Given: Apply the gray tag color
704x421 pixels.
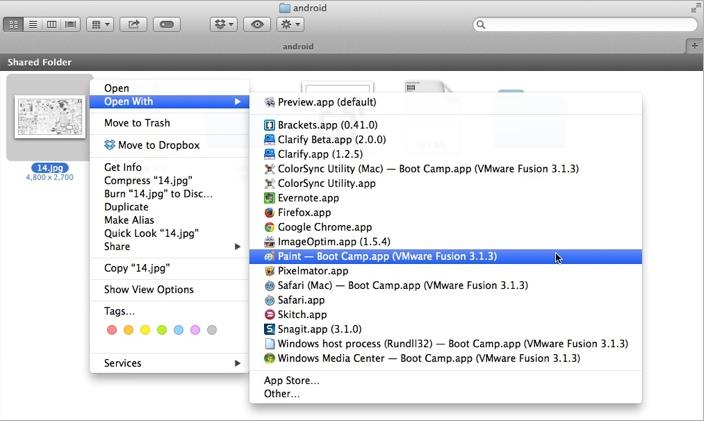Looking at the screenshot, I should coord(212,330).
